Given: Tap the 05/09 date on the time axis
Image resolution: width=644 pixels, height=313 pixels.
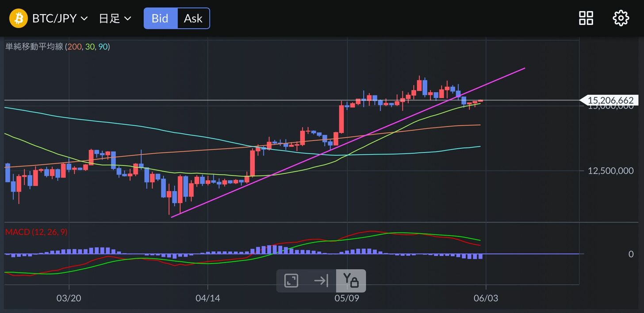Looking at the screenshot, I should pos(347,298).
